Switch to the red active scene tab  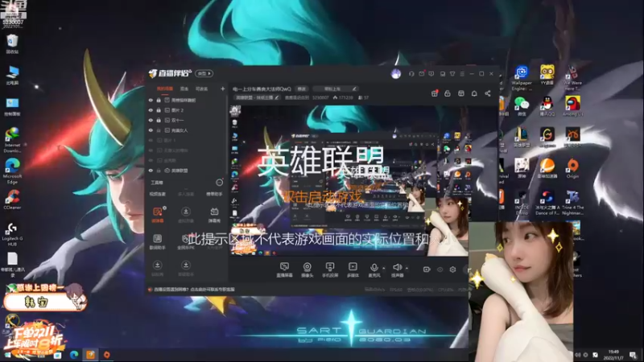point(165,88)
